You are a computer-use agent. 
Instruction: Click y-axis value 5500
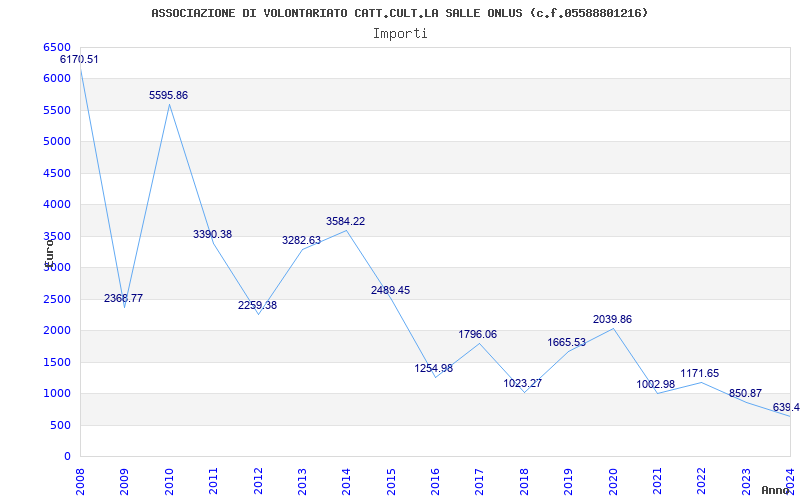(x=57, y=110)
